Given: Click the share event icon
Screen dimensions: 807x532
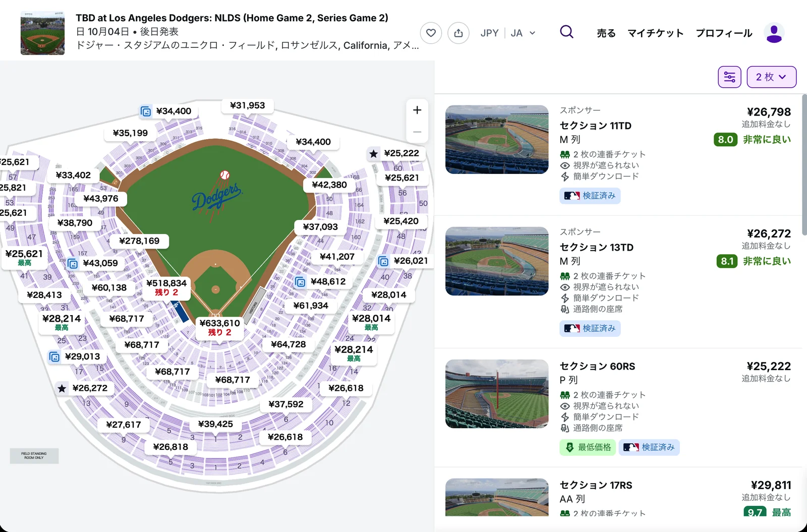Looking at the screenshot, I should click(458, 33).
